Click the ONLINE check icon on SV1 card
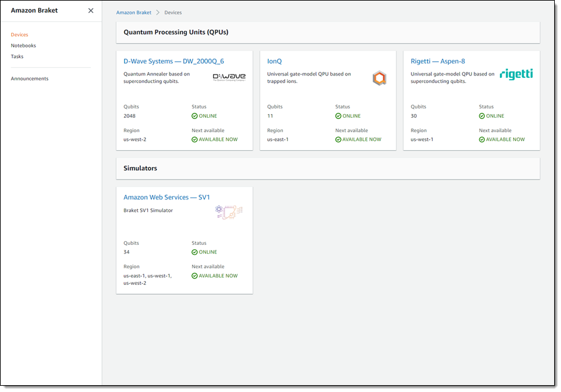 point(194,252)
